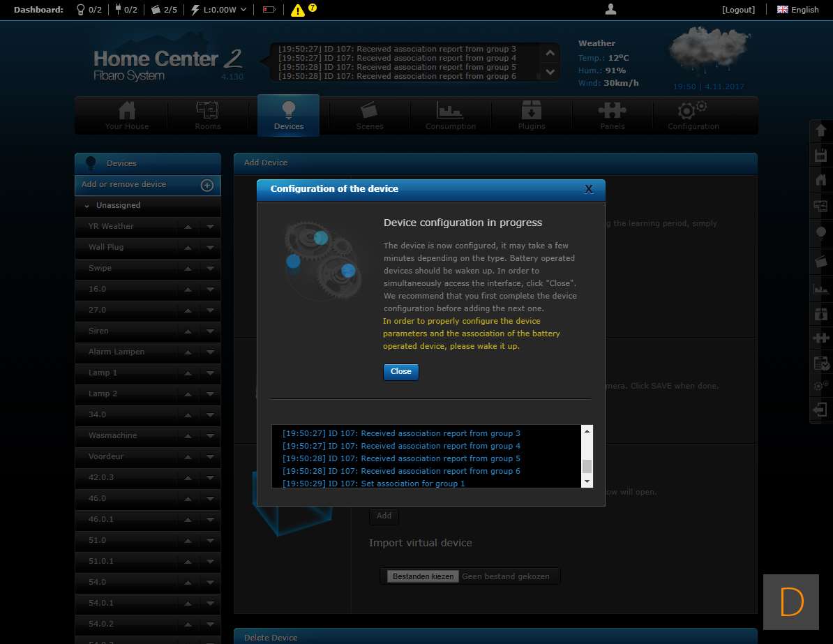Click the right sidebar bulb icon

(820, 233)
